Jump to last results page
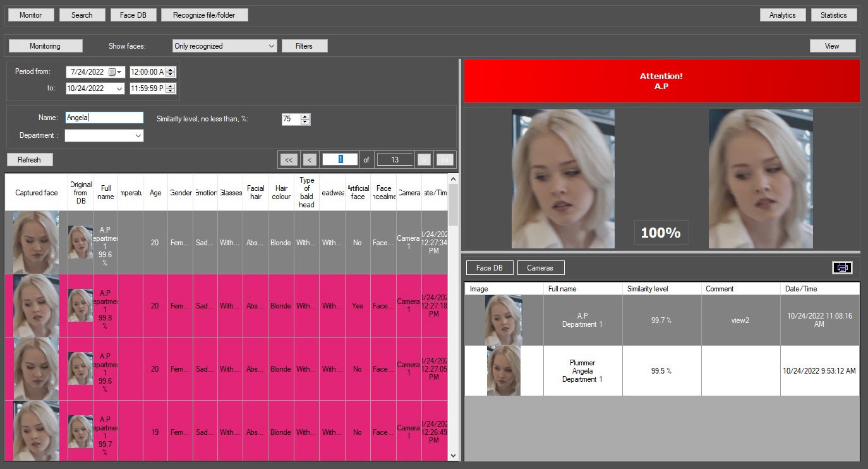Viewport: 868px width, 469px height. pyautogui.click(x=445, y=160)
